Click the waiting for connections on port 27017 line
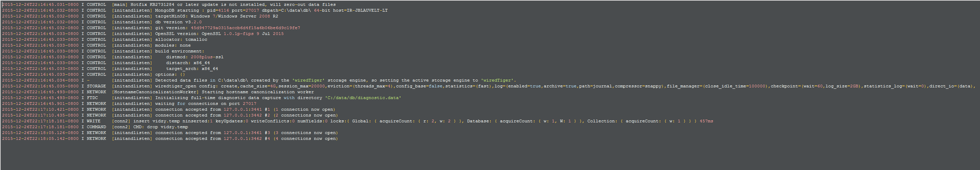This screenshot has width=980, height=170. tap(206, 104)
